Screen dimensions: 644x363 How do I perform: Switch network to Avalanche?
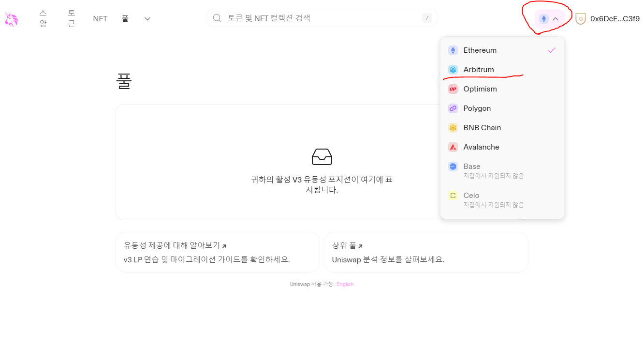(x=502, y=147)
